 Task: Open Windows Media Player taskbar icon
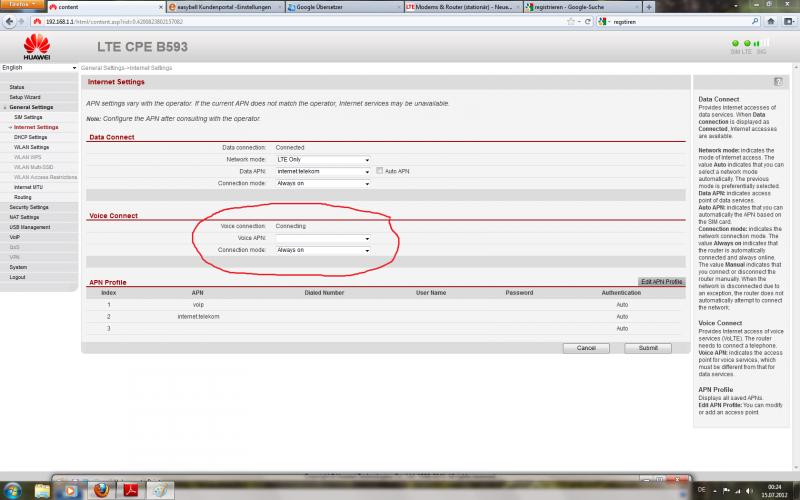70,491
